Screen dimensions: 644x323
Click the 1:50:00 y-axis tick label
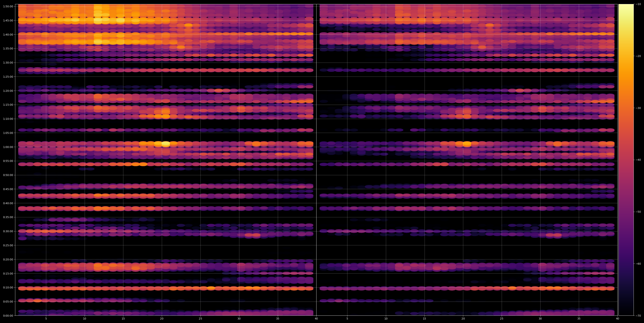(8, 6)
